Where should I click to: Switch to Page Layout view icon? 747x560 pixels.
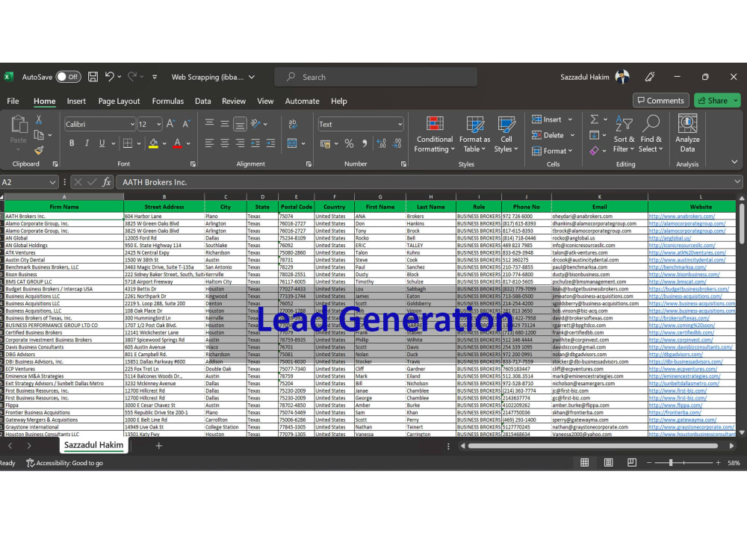click(x=608, y=463)
